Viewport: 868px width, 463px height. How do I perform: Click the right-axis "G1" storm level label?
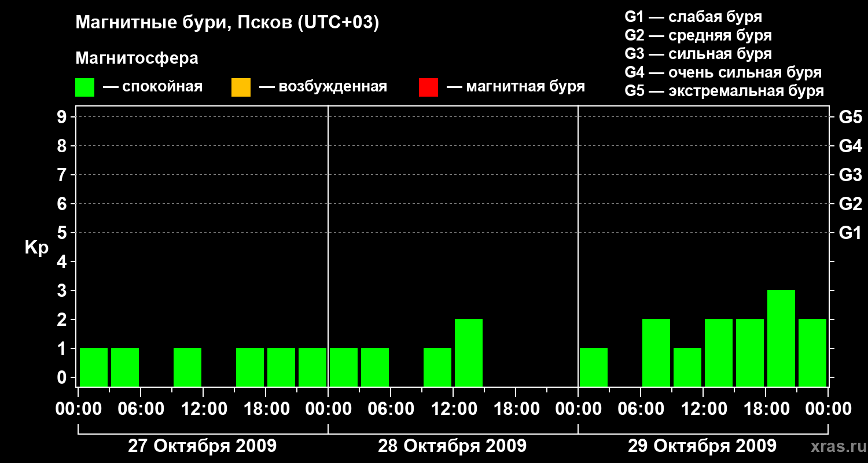point(850,233)
